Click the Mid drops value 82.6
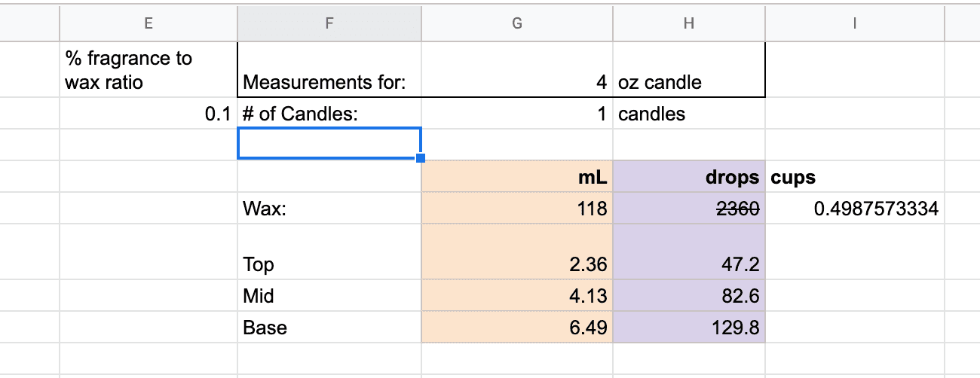This screenshot has height=378, width=980. [x=688, y=296]
